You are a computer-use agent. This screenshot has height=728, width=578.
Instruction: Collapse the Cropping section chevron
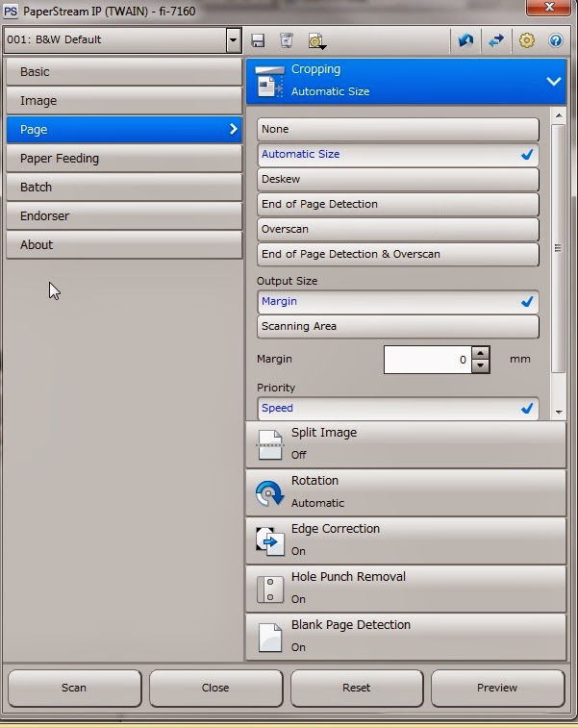pyautogui.click(x=553, y=81)
